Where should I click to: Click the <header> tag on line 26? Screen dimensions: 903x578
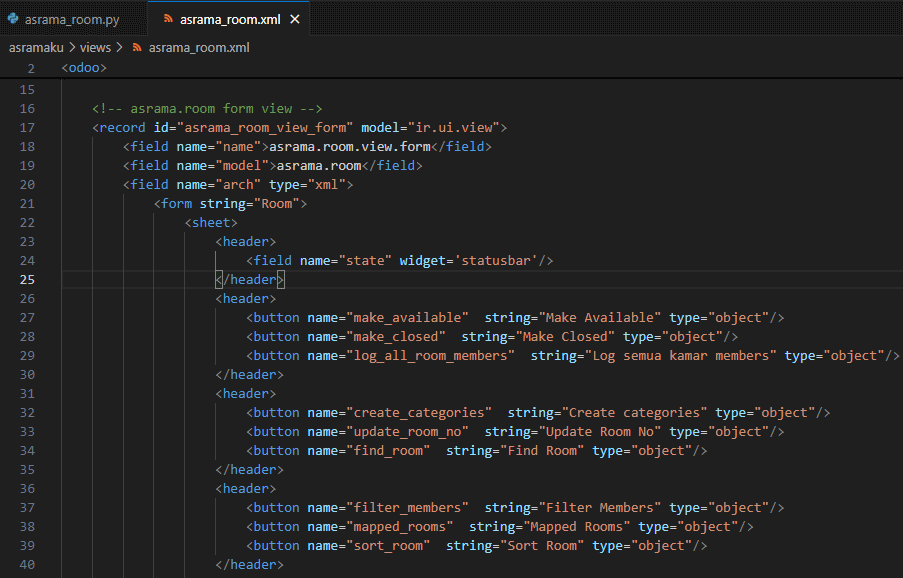coord(246,299)
